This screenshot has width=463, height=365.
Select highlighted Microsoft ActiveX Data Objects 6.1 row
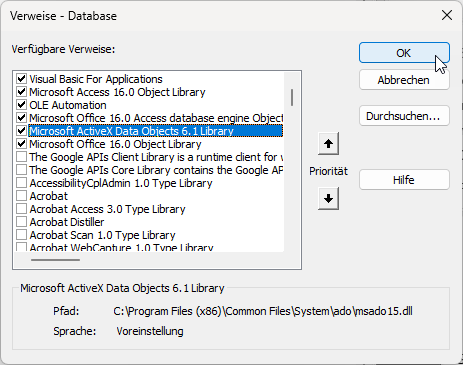(x=156, y=131)
